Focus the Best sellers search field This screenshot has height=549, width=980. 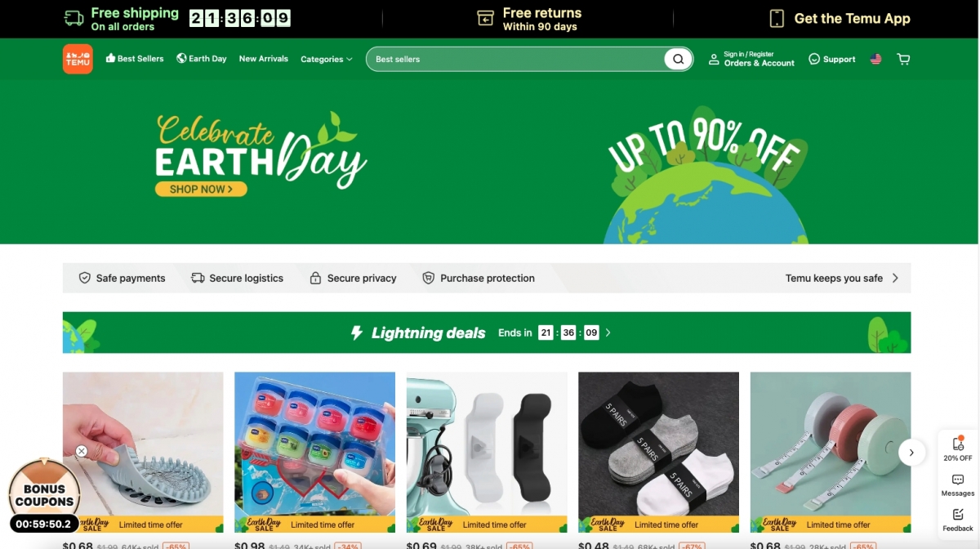pyautogui.click(x=516, y=59)
